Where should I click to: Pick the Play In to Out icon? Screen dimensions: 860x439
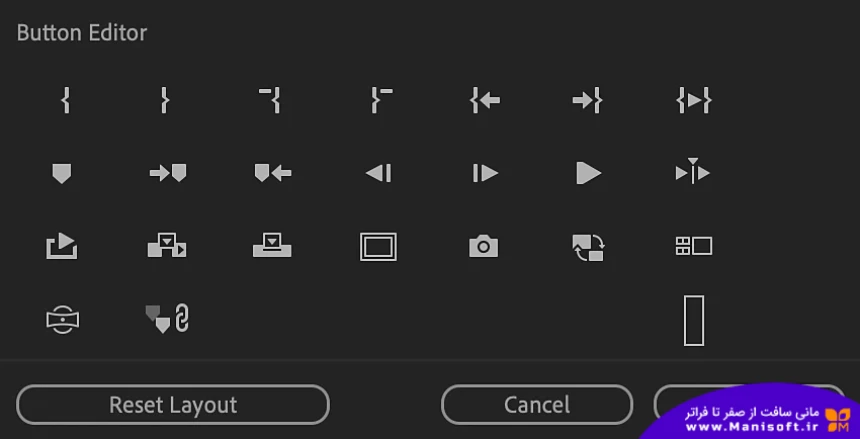click(694, 100)
